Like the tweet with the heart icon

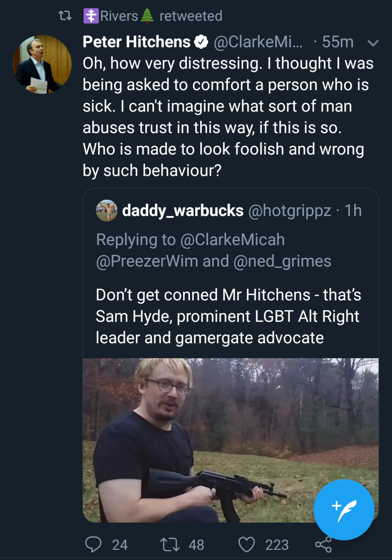point(247,544)
